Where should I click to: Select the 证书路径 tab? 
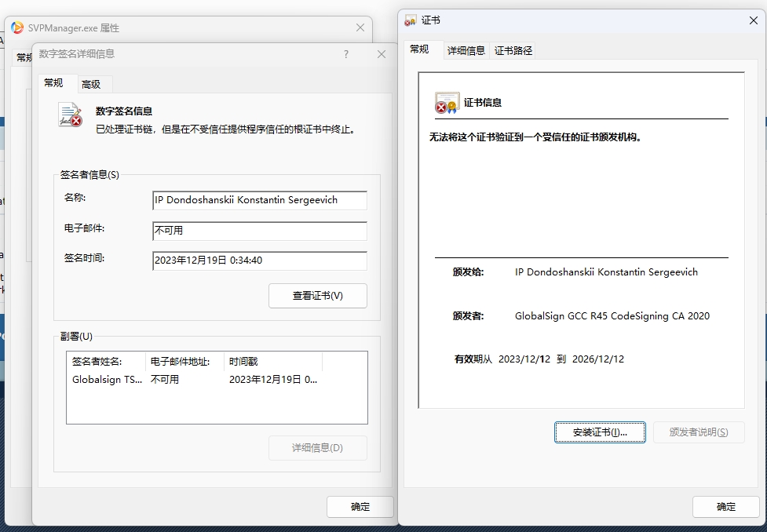[513, 50]
